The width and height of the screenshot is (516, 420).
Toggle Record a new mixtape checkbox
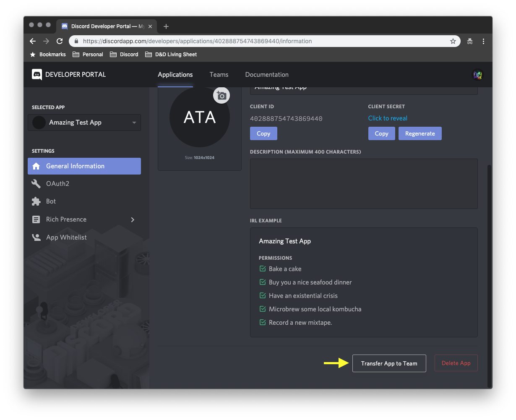click(x=263, y=322)
